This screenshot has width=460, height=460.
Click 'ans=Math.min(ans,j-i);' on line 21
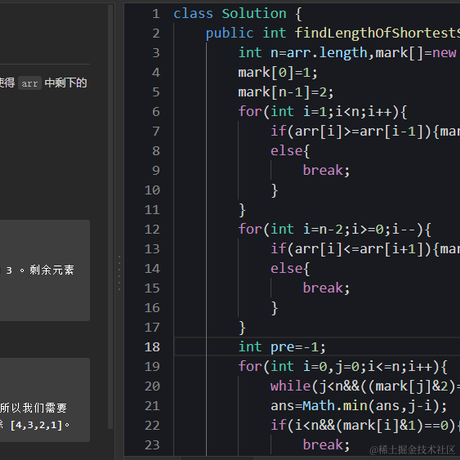[x=359, y=406]
